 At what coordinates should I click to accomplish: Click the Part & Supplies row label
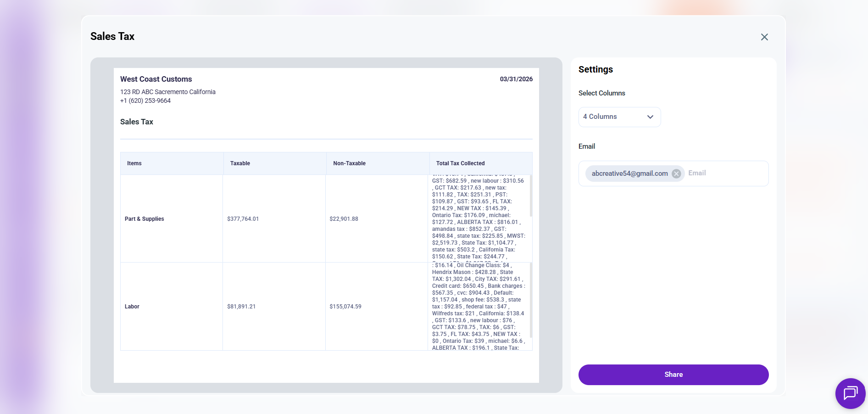[144, 219]
